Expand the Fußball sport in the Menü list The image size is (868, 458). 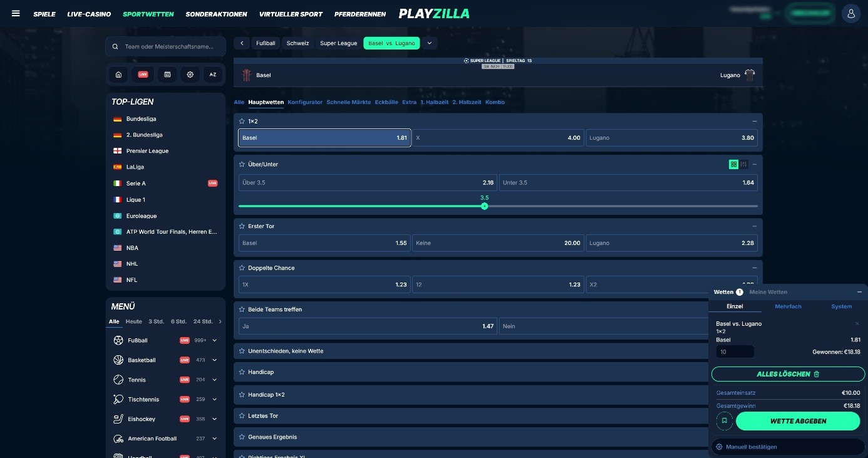pyautogui.click(x=215, y=340)
